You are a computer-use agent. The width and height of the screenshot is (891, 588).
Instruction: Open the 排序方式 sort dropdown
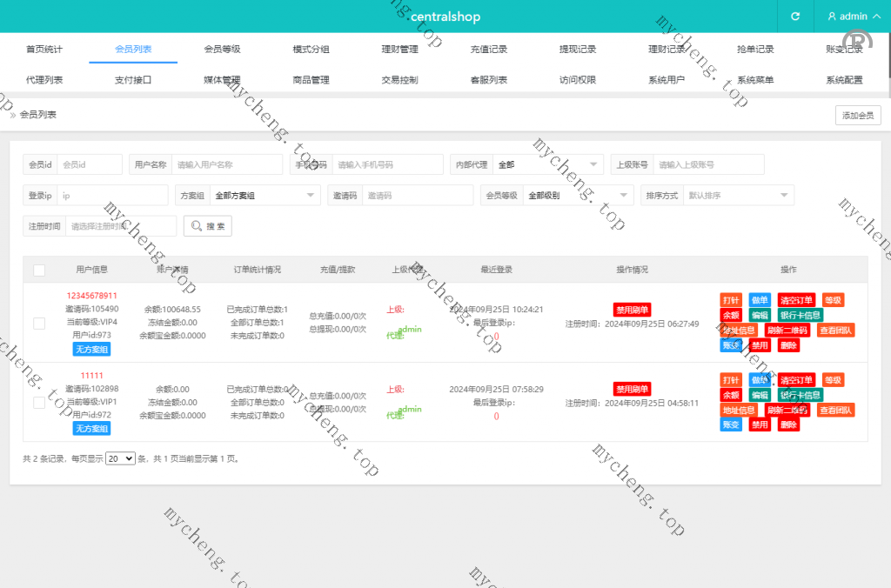point(738,196)
